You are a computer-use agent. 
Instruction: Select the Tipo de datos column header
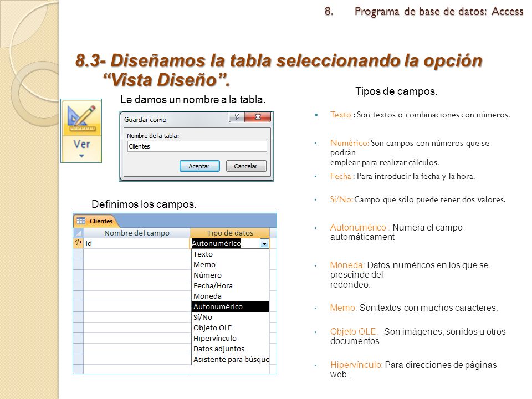pos(229,233)
